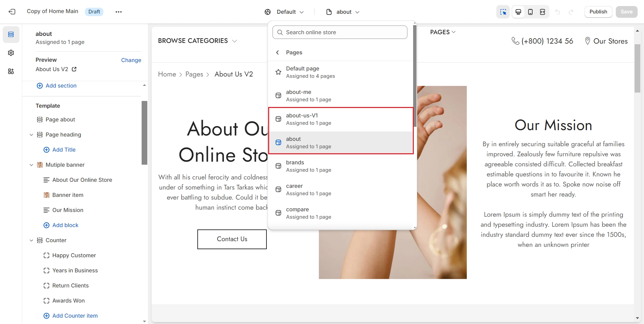Switch to mobile preview view
Screen dimensions: 644x324
[530, 12]
